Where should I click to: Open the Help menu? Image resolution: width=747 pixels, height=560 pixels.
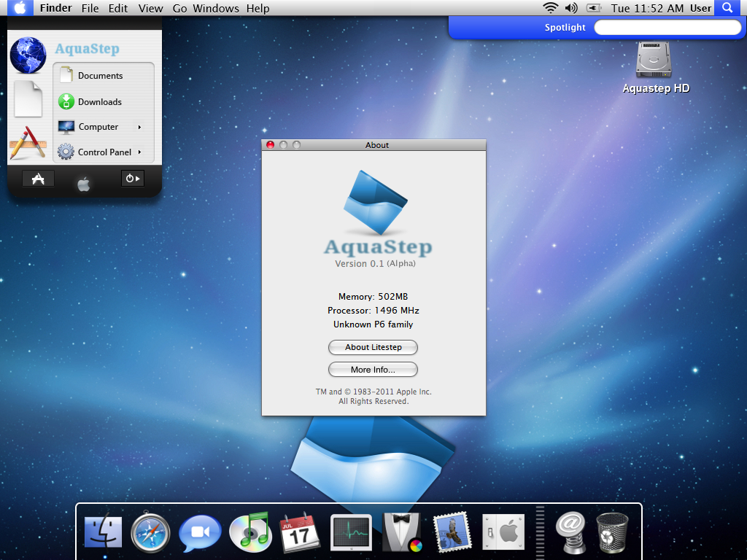258,8
